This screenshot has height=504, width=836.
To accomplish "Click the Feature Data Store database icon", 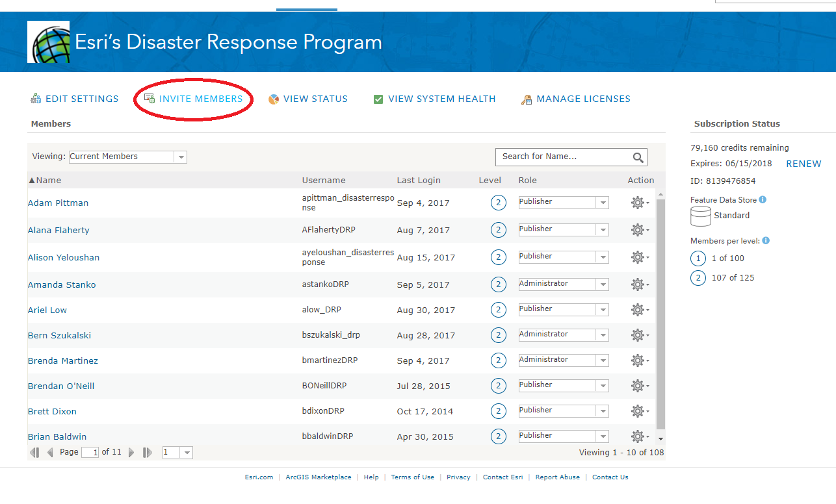I will 700,216.
